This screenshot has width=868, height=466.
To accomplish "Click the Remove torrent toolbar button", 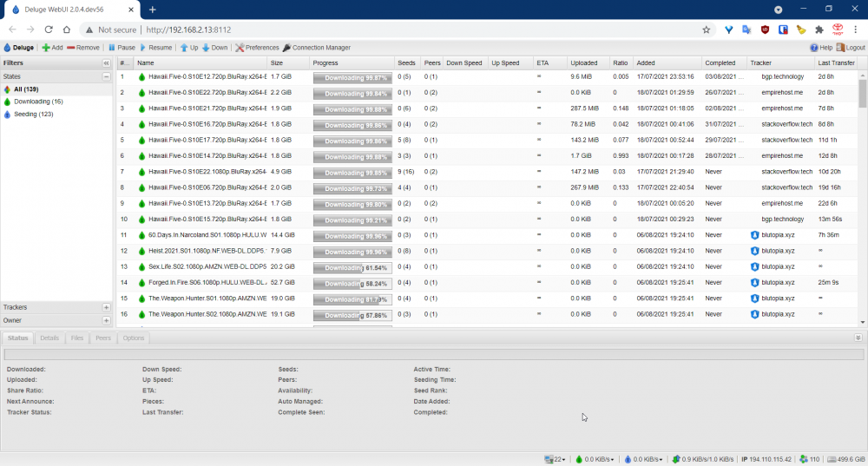I will (x=83, y=48).
